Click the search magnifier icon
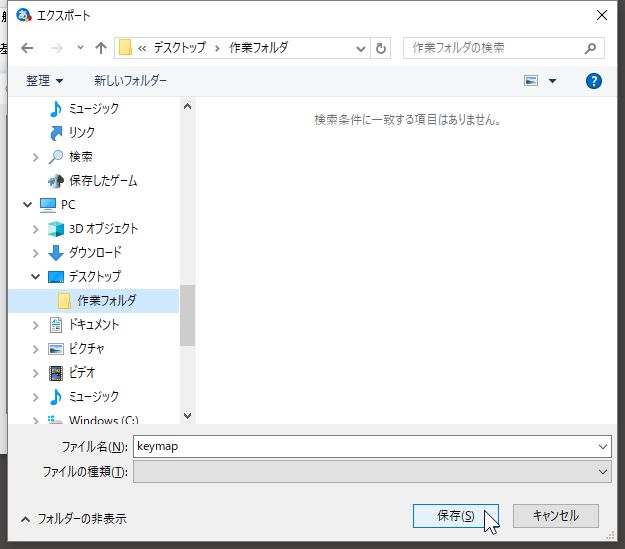Viewport: 625px width, 549px height. [x=591, y=48]
